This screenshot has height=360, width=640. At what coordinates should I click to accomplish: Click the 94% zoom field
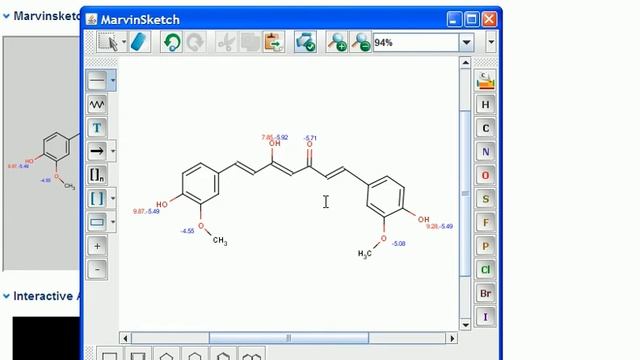coord(416,42)
